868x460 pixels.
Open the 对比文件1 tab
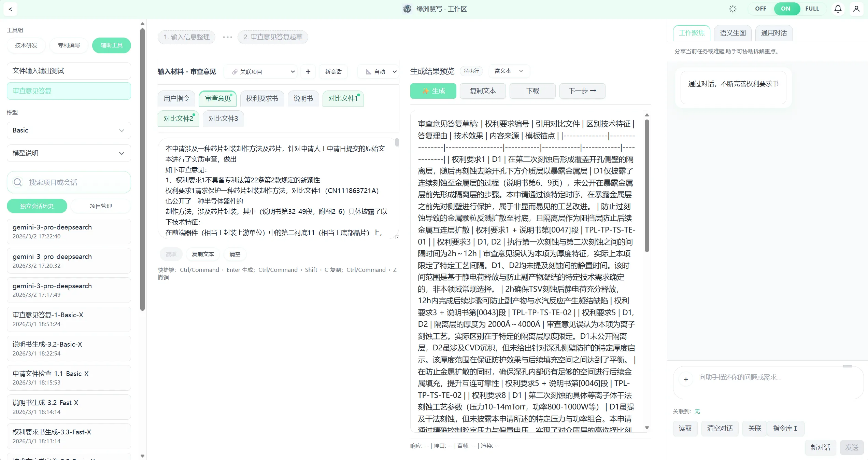343,99
